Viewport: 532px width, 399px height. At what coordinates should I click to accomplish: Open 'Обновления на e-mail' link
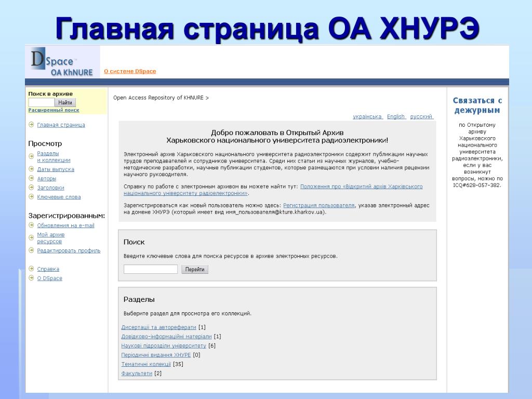(66, 225)
